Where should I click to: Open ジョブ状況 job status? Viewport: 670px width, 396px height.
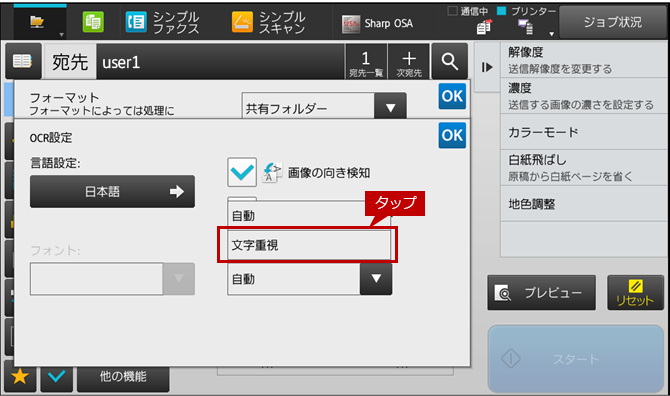tap(612, 22)
